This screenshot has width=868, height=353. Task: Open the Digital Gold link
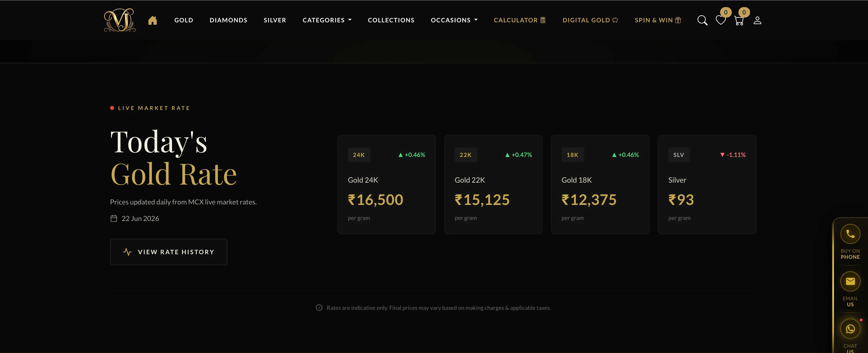tap(590, 20)
